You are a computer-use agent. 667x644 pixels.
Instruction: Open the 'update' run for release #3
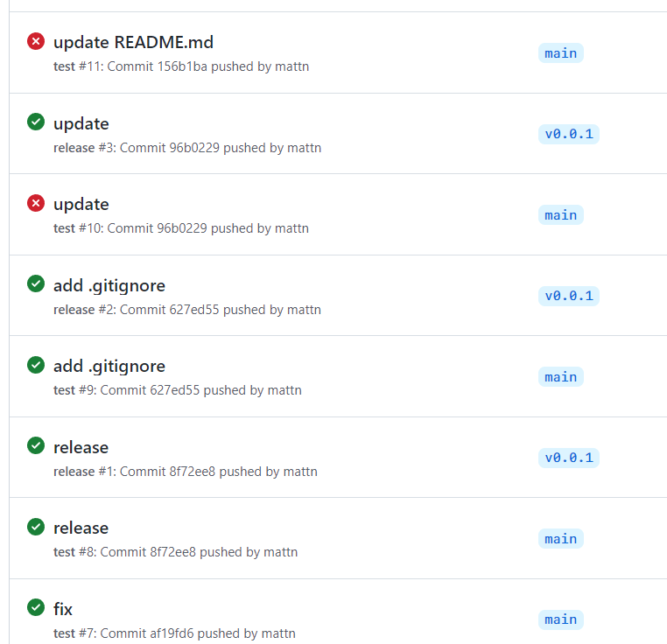[x=81, y=123]
